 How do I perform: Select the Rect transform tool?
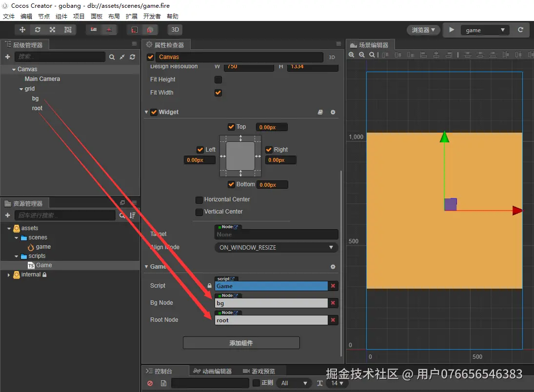pyautogui.click(x=68, y=30)
